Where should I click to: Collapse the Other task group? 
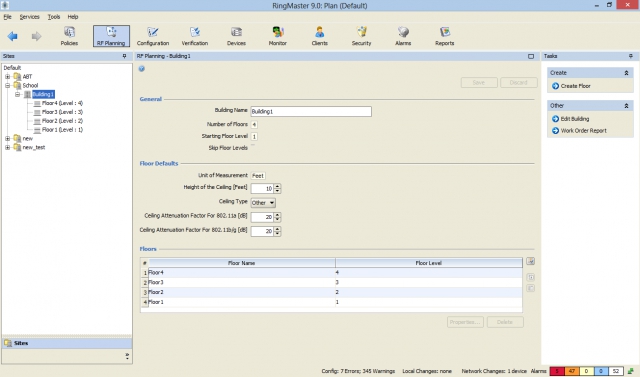click(x=626, y=106)
